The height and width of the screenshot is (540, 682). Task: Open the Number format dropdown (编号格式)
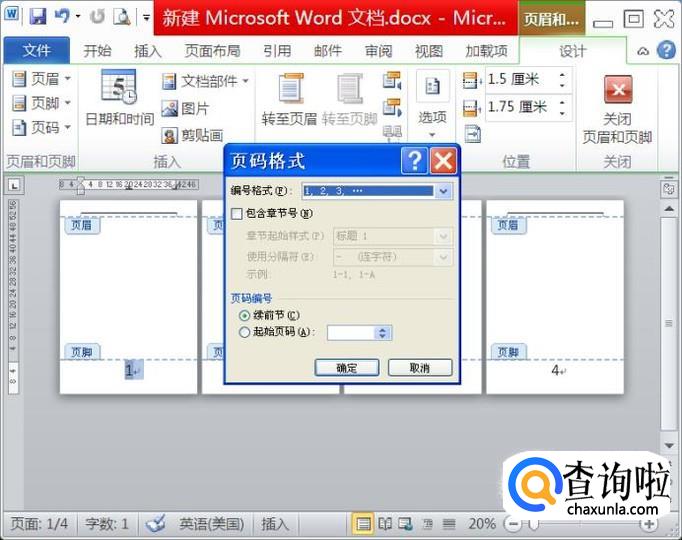pos(443,191)
